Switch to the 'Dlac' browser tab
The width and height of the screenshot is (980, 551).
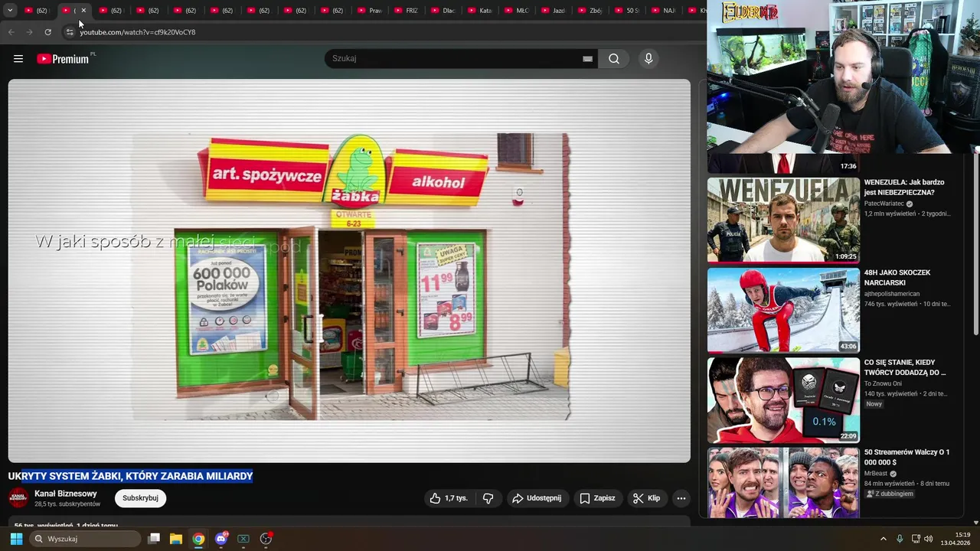point(444,11)
